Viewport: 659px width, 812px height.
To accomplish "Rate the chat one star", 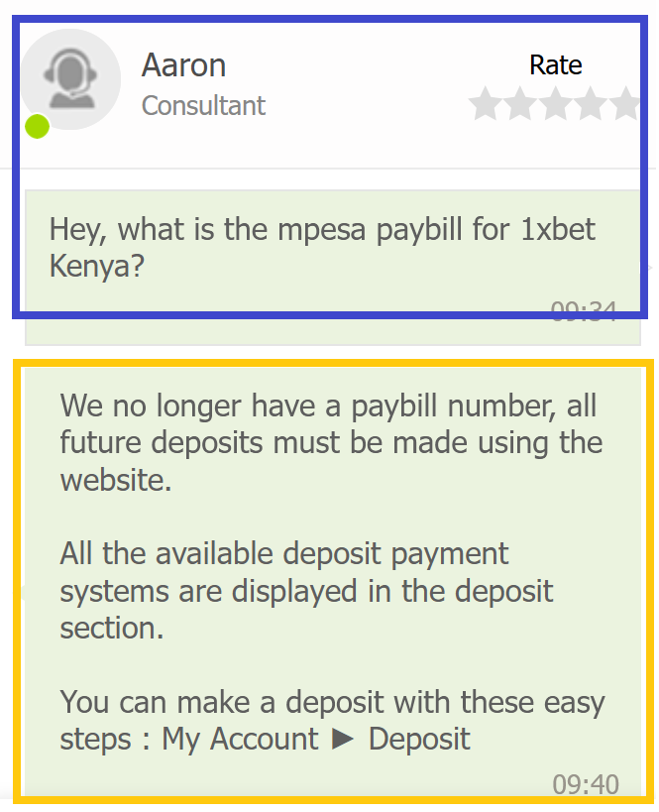I will tap(485, 104).
